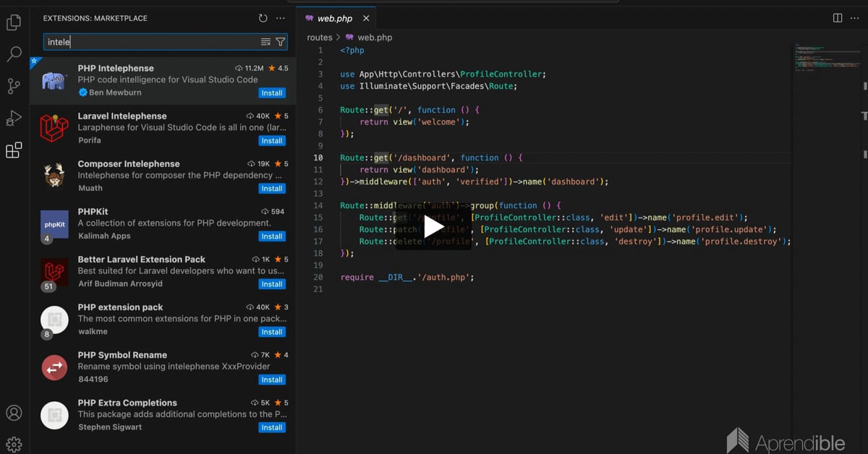This screenshot has width=868, height=454.
Task: Switch to the web.php editor tab
Action: (x=335, y=18)
